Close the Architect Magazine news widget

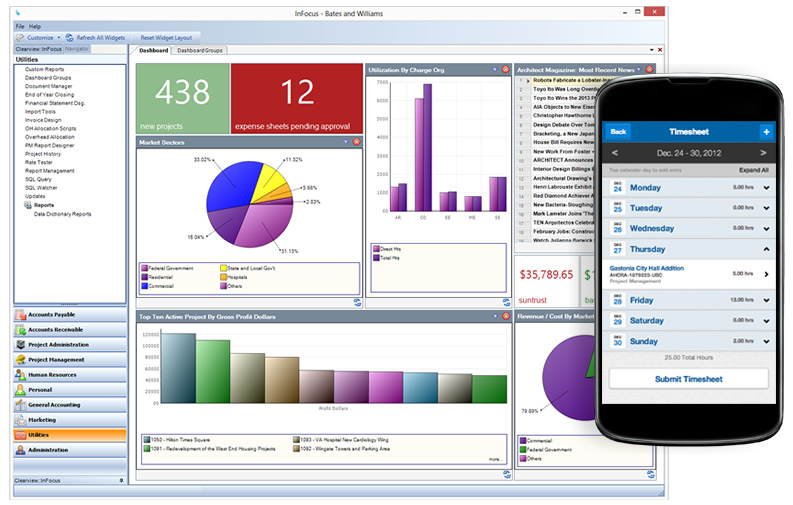click(x=649, y=69)
